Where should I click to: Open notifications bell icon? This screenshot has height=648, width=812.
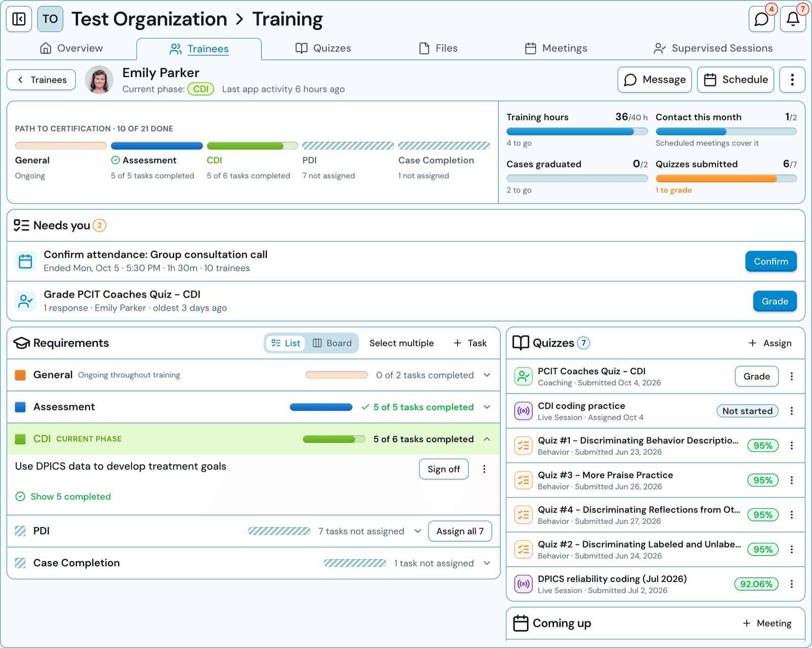click(793, 19)
